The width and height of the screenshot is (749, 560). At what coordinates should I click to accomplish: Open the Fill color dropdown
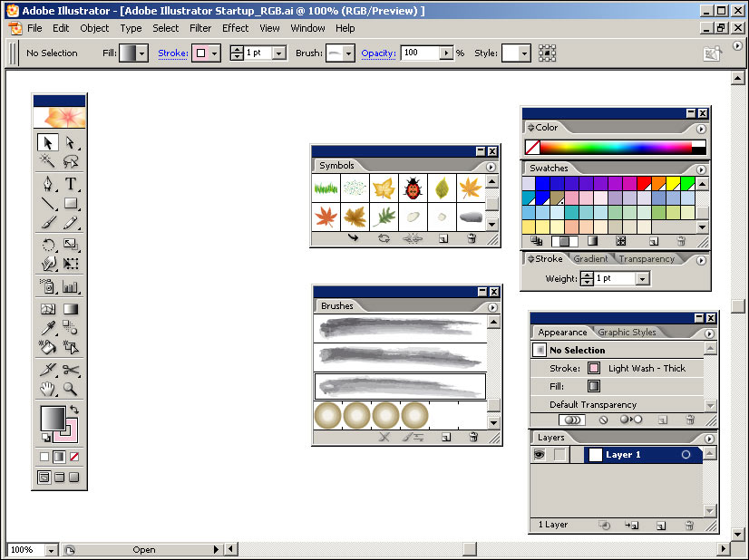(x=141, y=53)
